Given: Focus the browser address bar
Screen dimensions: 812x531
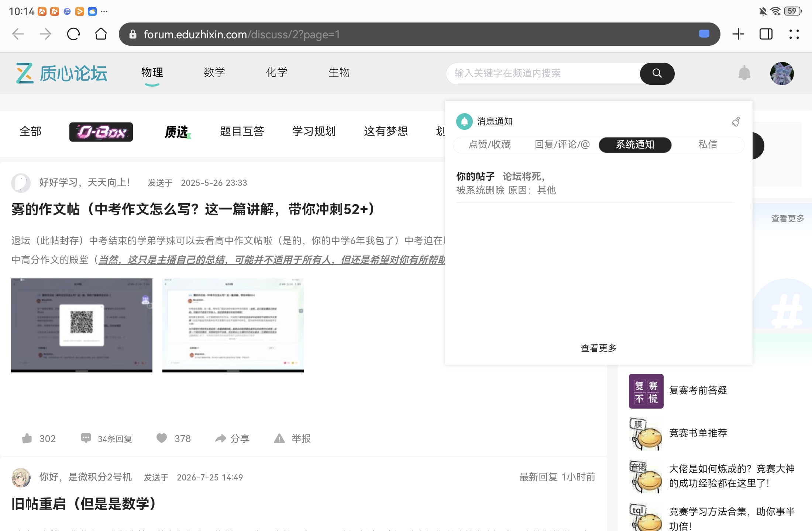Looking at the screenshot, I should [419, 34].
